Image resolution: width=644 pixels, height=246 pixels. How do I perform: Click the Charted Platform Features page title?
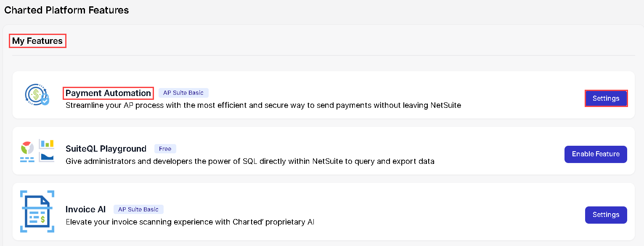(66, 10)
